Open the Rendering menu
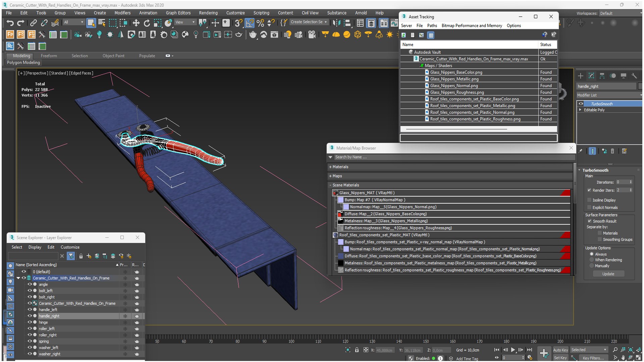 [x=208, y=13]
